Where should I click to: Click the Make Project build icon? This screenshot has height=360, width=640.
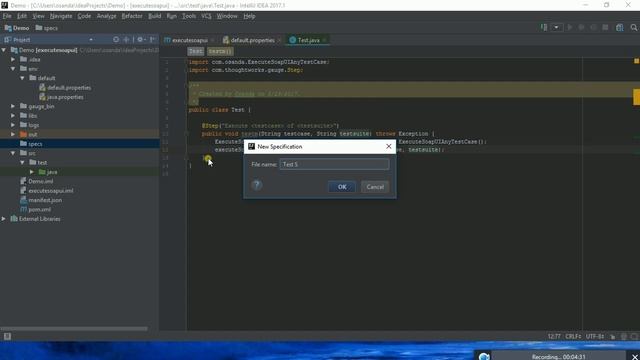point(544,27)
